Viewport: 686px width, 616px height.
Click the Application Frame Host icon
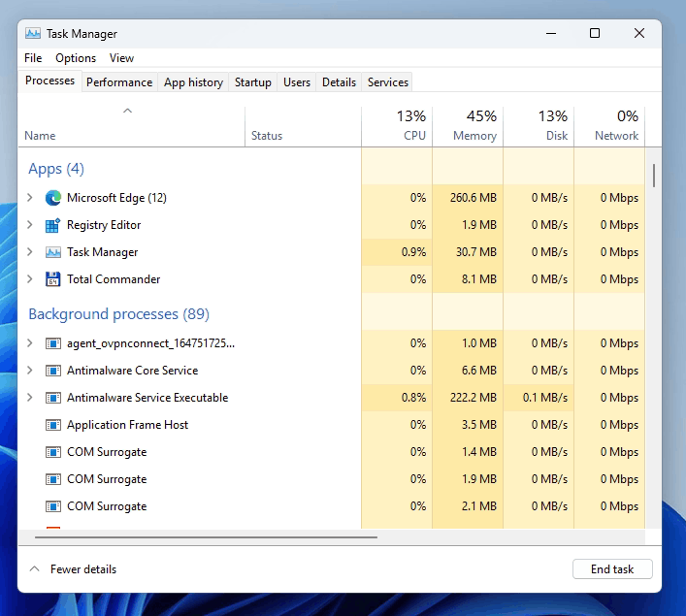(x=53, y=425)
